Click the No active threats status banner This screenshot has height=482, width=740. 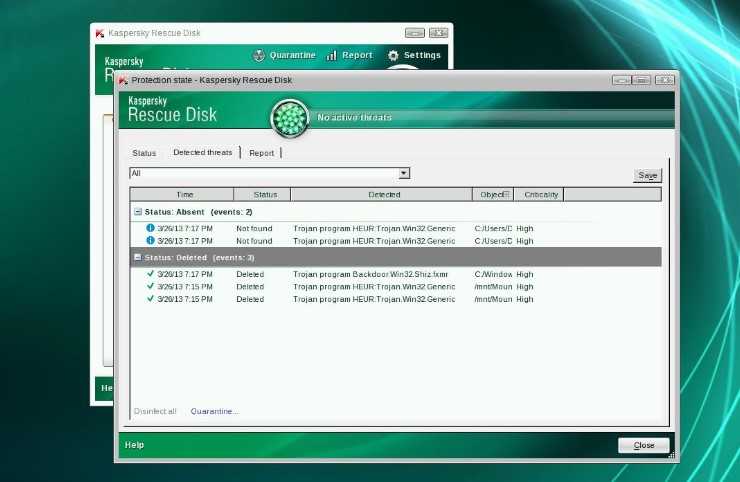(354, 117)
